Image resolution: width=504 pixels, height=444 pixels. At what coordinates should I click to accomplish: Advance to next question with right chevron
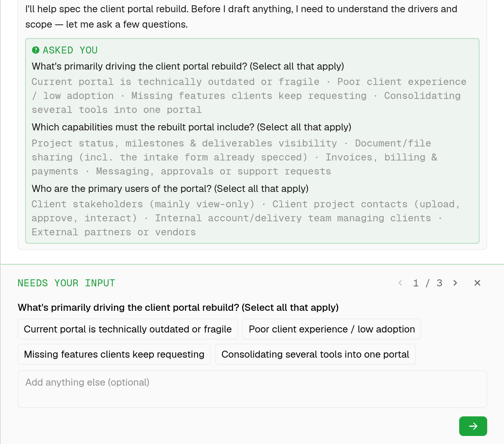pyautogui.click(x=455, y=283)
